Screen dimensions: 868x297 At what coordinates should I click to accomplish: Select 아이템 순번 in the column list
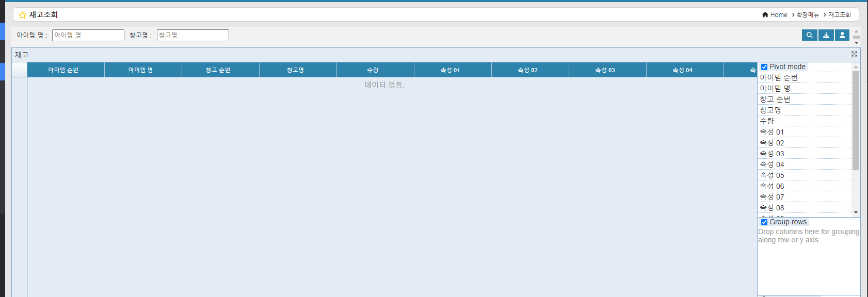(805, 78)
